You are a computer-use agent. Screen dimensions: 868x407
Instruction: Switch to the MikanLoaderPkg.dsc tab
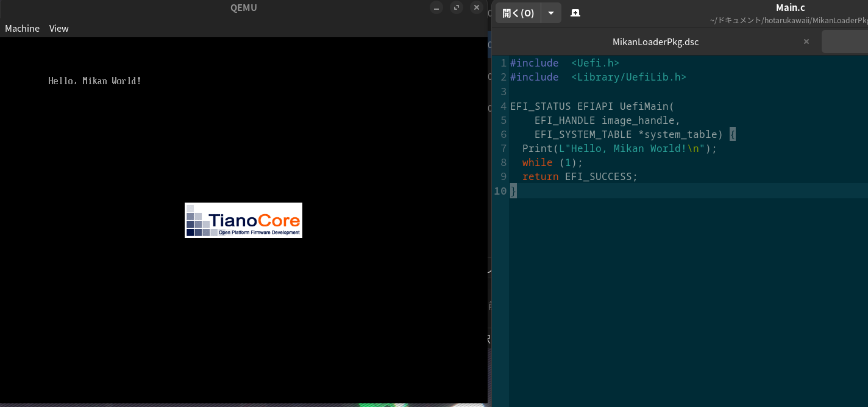pos(655,42)
